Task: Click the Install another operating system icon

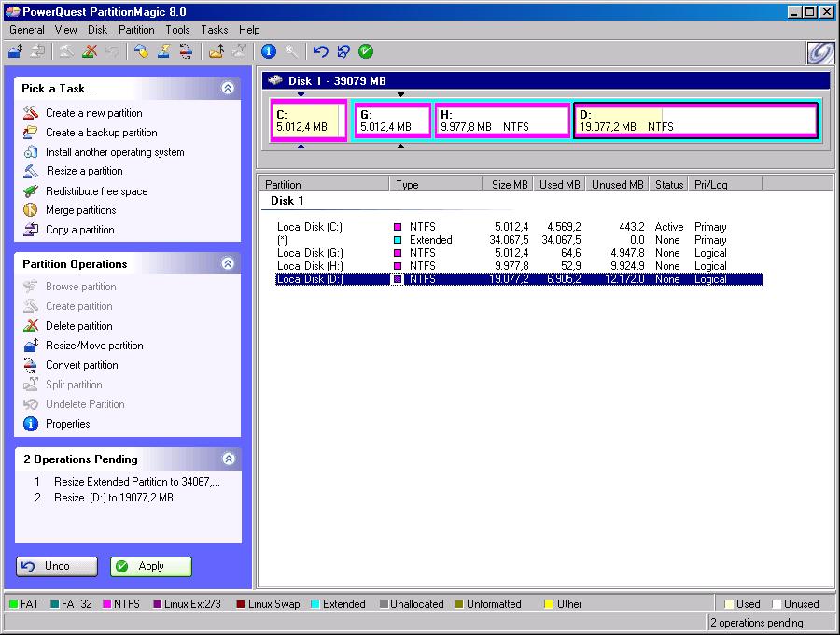Action: [x=31, y=151]
